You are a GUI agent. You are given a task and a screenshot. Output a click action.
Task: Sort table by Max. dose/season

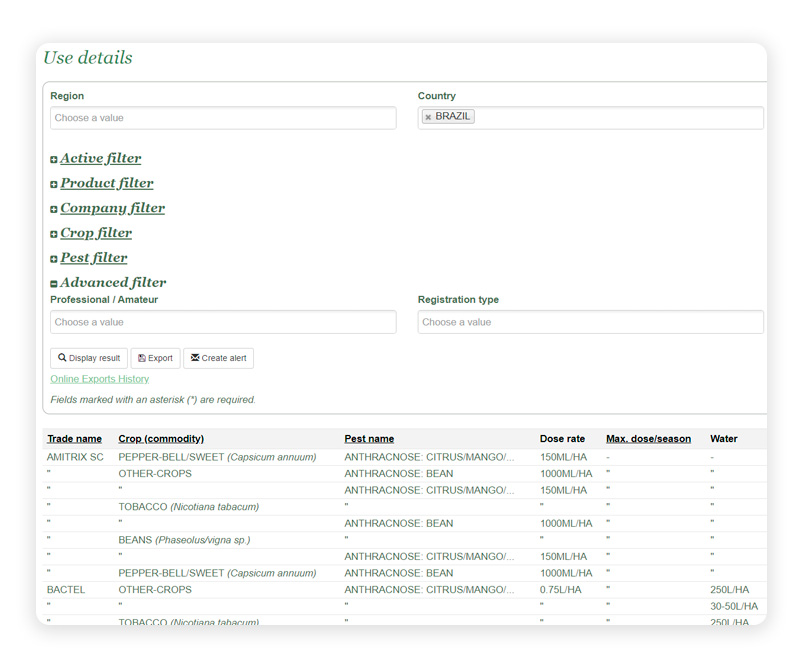(x=648, y=439)
